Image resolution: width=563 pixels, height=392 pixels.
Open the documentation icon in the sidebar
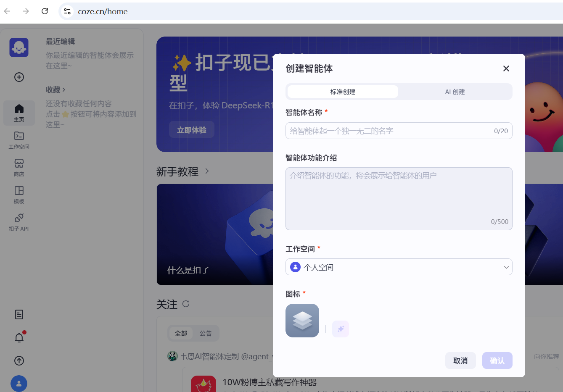[19, 314]
